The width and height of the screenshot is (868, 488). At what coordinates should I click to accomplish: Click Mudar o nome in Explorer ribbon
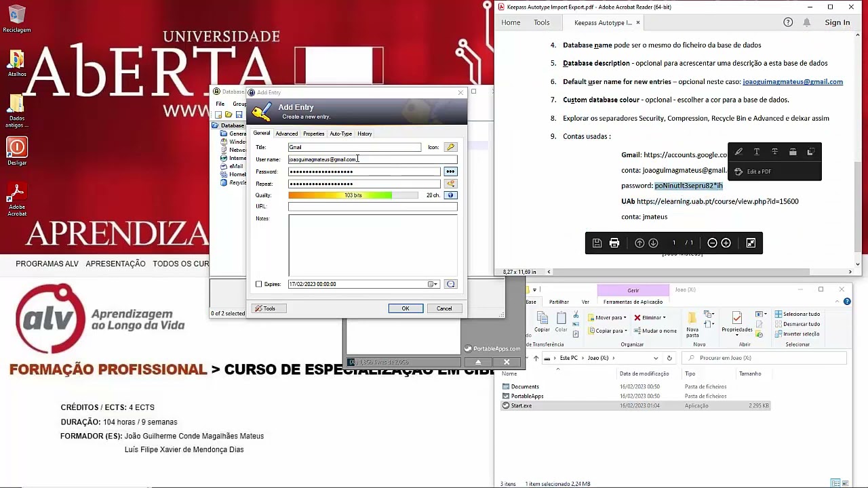click(x=654, y=331)
